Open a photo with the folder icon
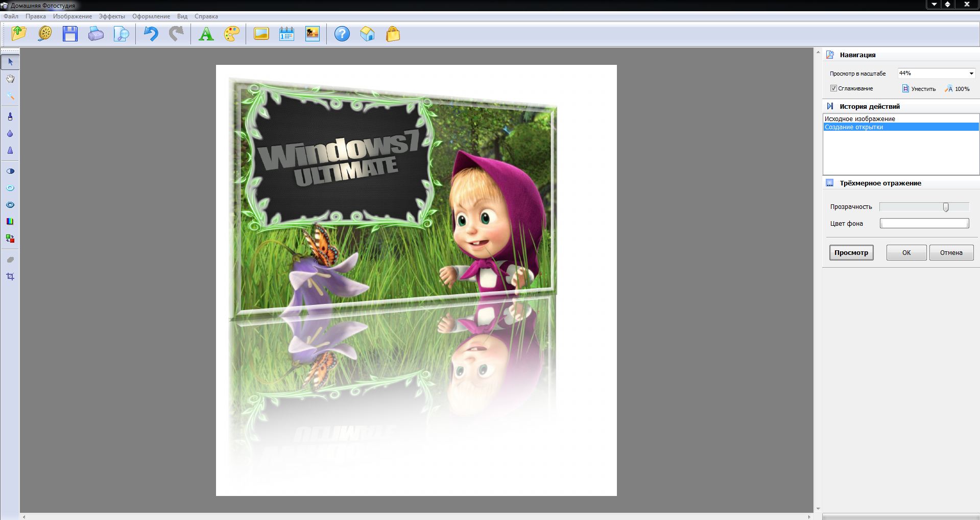The height and width of the screenshot is (520, 980). [x=19, y=34]
